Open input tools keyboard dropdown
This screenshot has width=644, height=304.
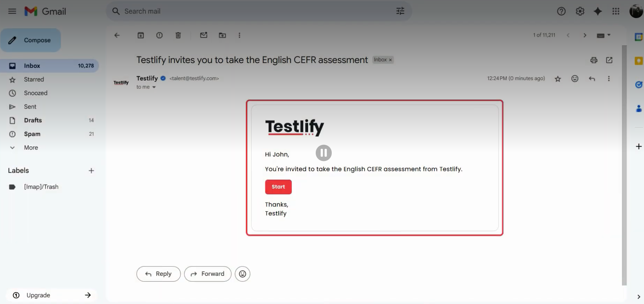[x=604, y=35]
